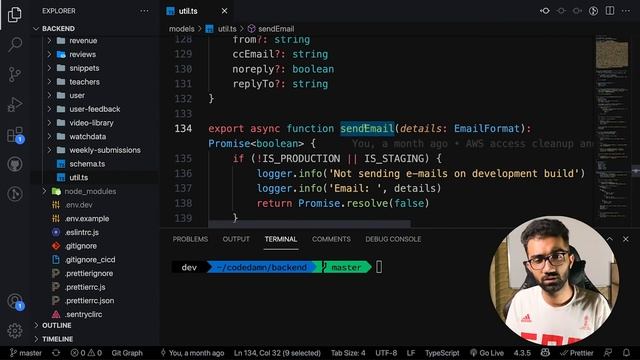Maximize the terminal panel with chevron
This screenshot has width=640, height=360.
[x=609, y=239]
